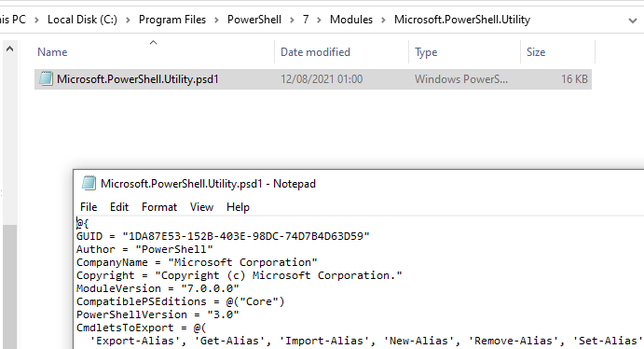Click the CompatiblePSEditions line in Notepad
This screenshot has width=644, height=349.
click(180, 301)
